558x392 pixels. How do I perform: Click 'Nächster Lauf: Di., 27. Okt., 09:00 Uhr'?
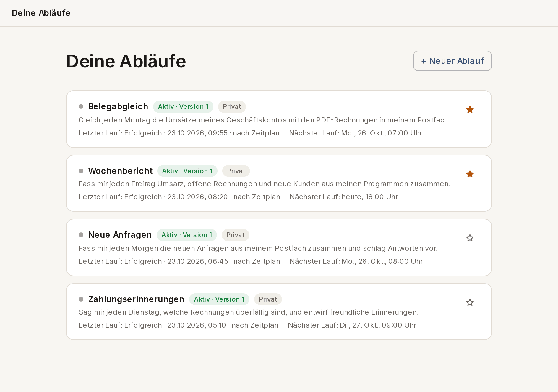[352, 325]
